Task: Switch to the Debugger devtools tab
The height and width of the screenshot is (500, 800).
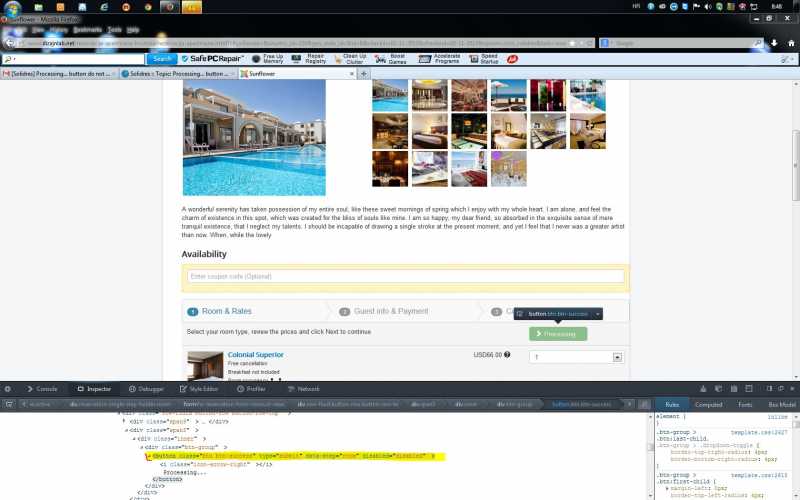Action: point(147,388)
